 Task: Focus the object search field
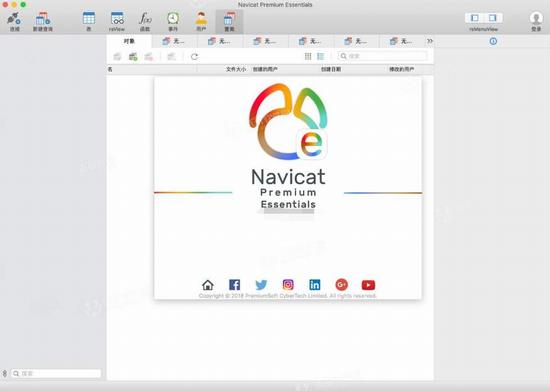(x=383, y=56)
